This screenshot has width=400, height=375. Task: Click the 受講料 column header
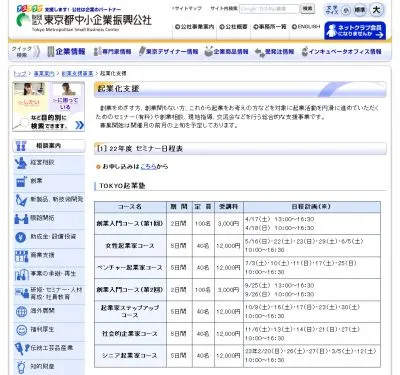[x=229, y=207]
